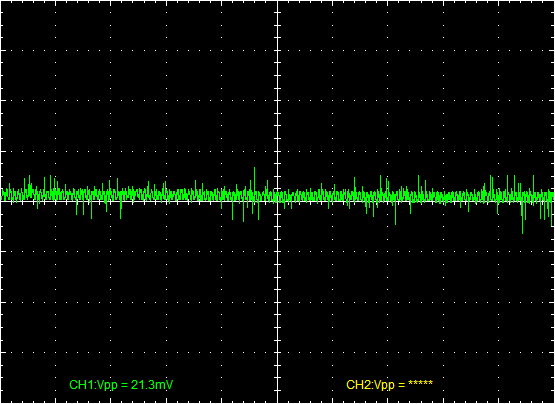Click the yellow ***** placeholder value

420,383
